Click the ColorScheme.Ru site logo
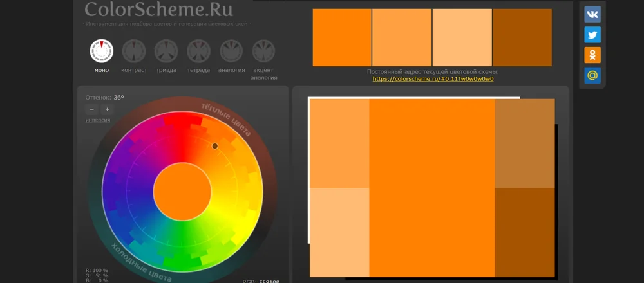Screen dimensions: 644x283 (158, 10)
